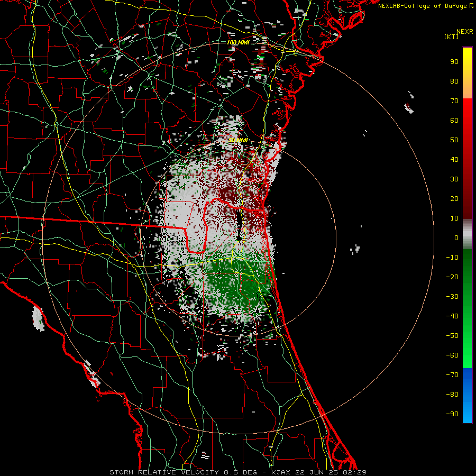The width and height of the screenshot is (476, 476).
Task: Click the gray zero-velocity segment of color bar
Action: click(467, 234)
